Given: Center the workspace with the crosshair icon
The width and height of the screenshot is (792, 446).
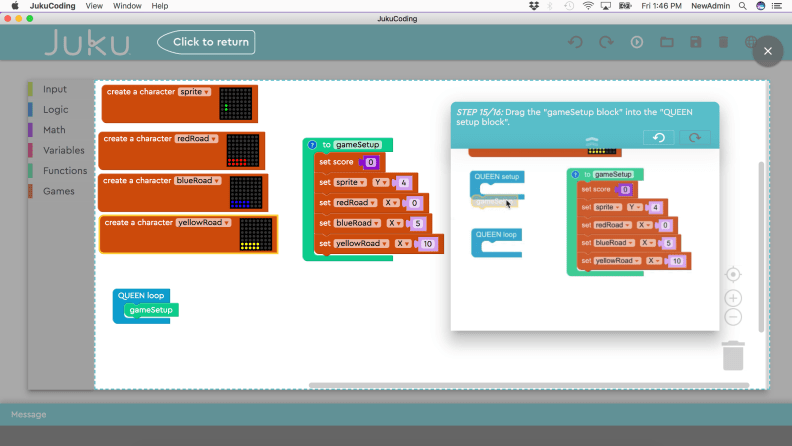Looking at the screenshot, I should tap(733, 275).
